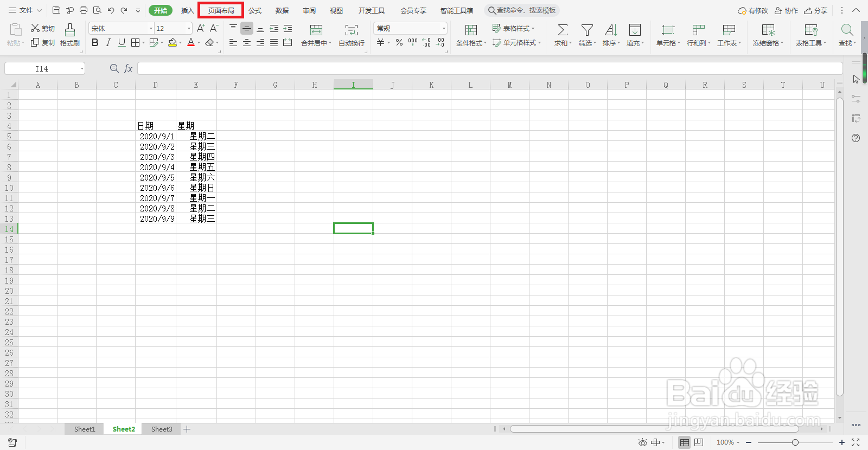The image size is (868, 450).
Task: Click the Redo arrow icon
Action: (124, 10)
